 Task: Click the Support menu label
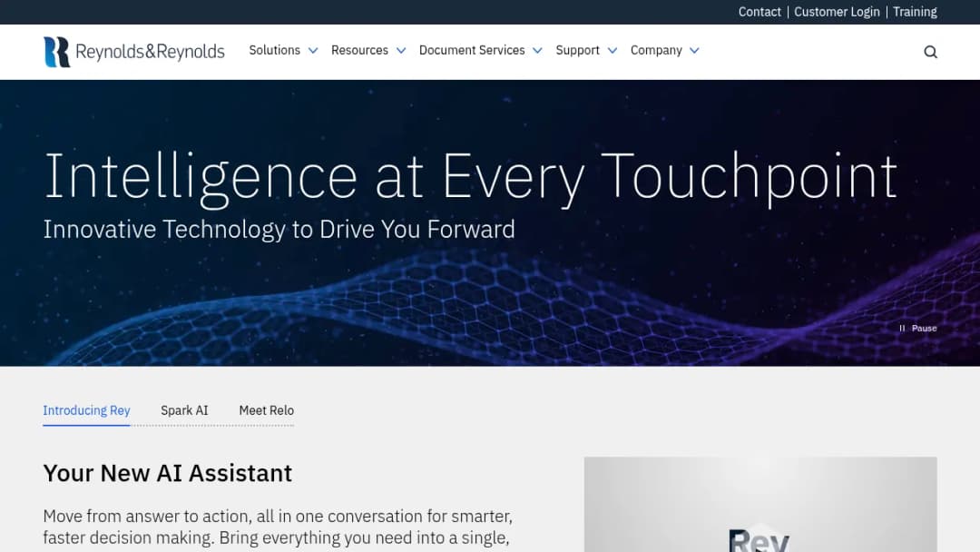pyautogui.click(x=577, y=50)
